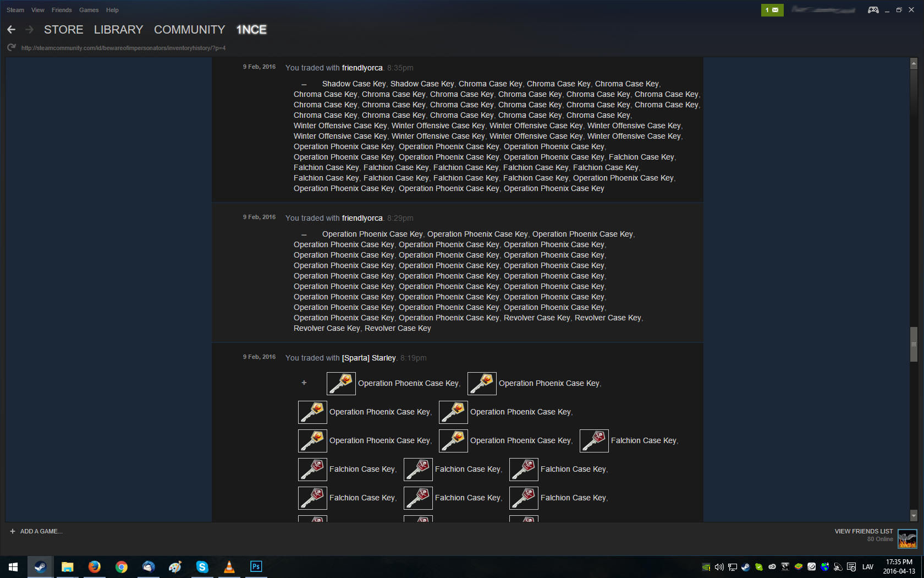Click the page reload icon
924x578 pixels.
[11, 48]
